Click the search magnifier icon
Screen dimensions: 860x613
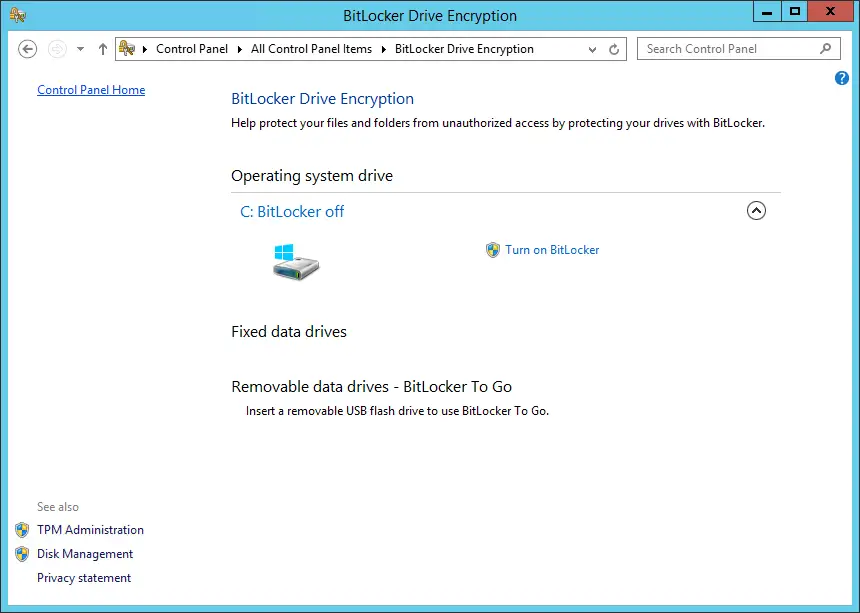click(x=825, y=48)
